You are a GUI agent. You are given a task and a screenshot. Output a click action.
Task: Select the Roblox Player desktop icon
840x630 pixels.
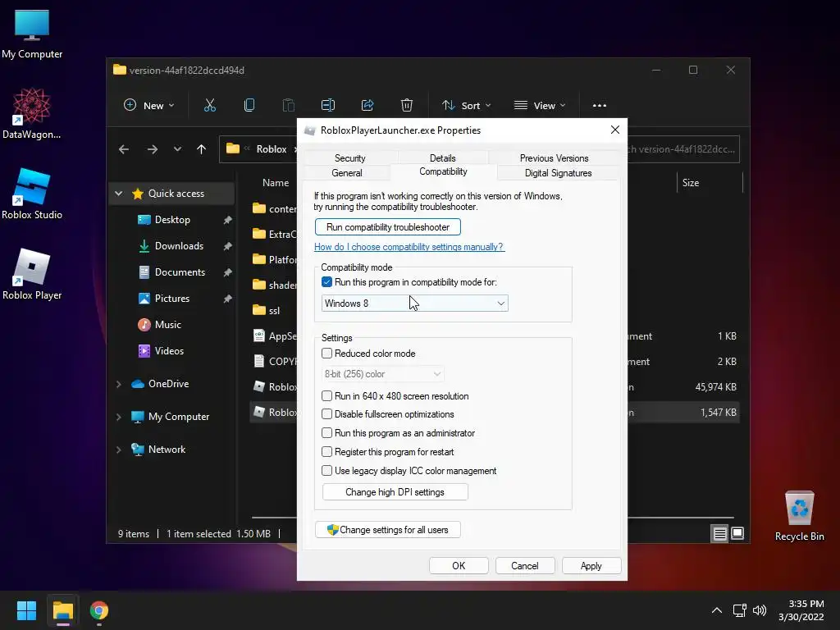tap(32, 274)
